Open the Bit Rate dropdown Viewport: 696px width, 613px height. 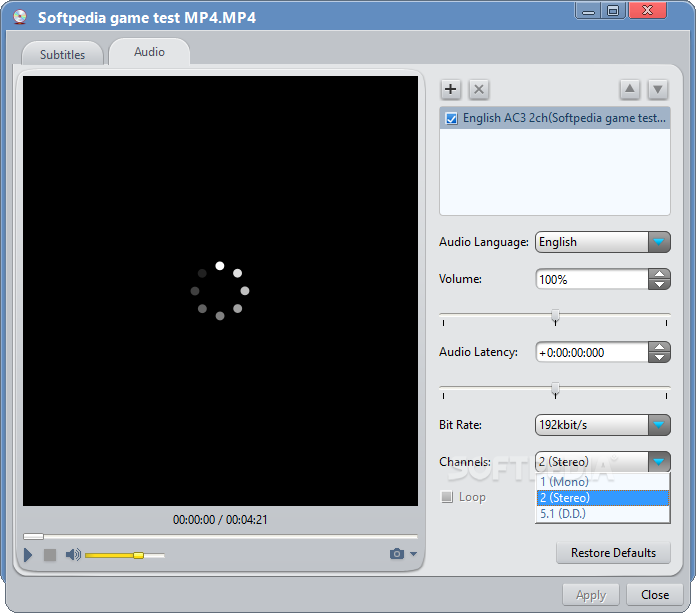[x=658, y=425]
